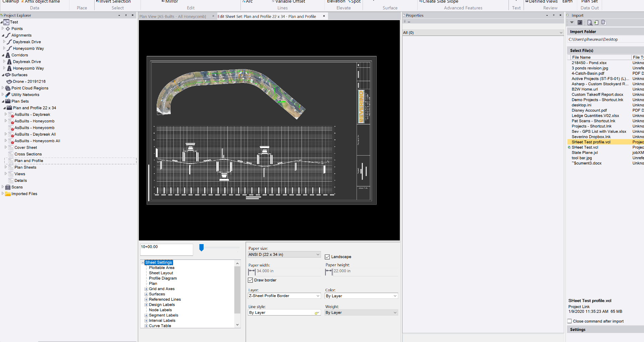Click the file preview icon in Import toolbar

click(x=589, y=22)
